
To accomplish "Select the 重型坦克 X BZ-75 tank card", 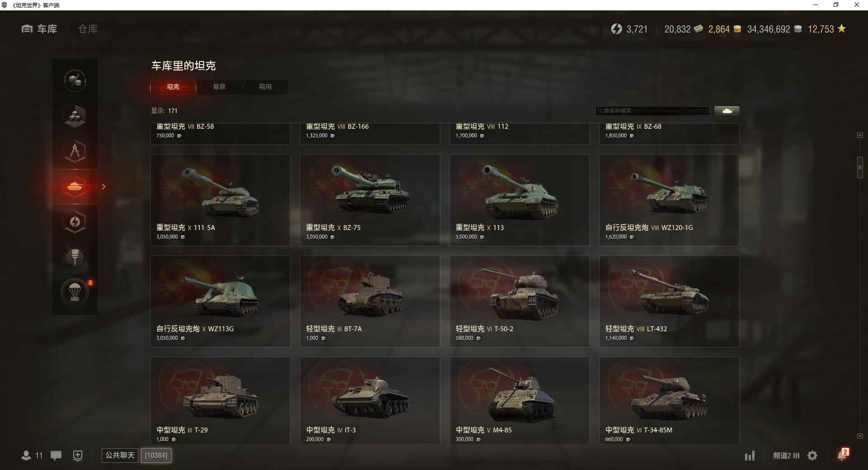I will pos(370,200).
